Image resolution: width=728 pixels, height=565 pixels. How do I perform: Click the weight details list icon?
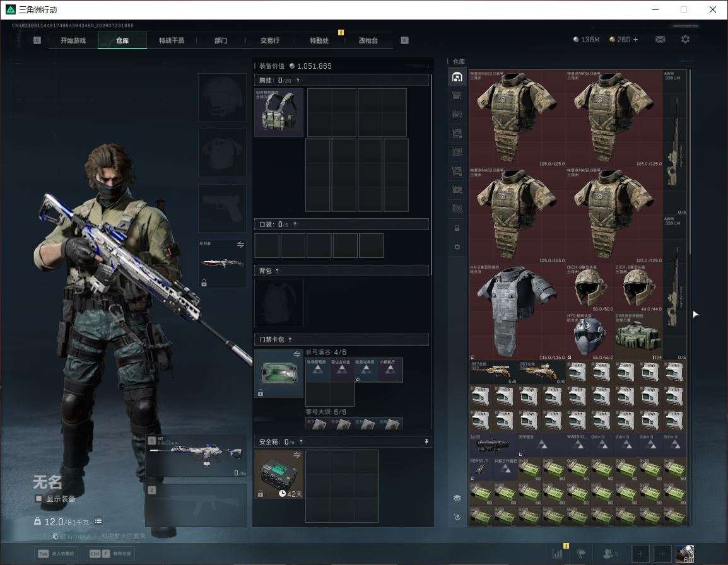pyautogui.click(x=98, y=521)
